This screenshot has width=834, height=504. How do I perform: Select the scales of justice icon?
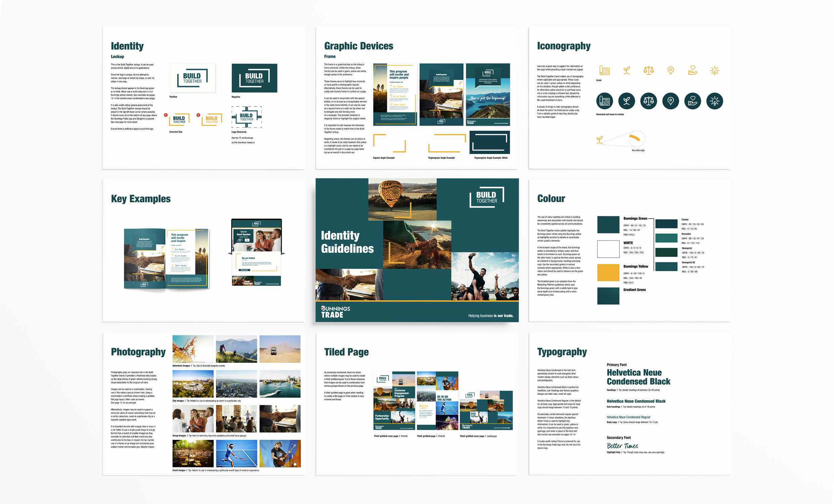(648, 71)
